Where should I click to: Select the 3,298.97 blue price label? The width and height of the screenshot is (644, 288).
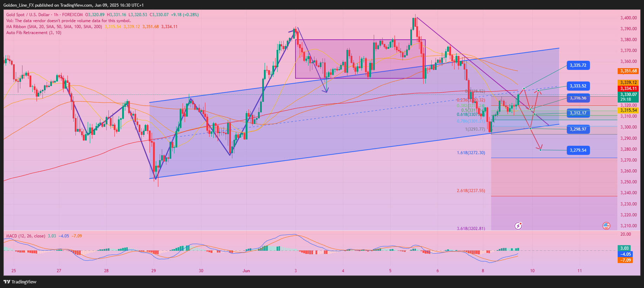coord(578,129)
